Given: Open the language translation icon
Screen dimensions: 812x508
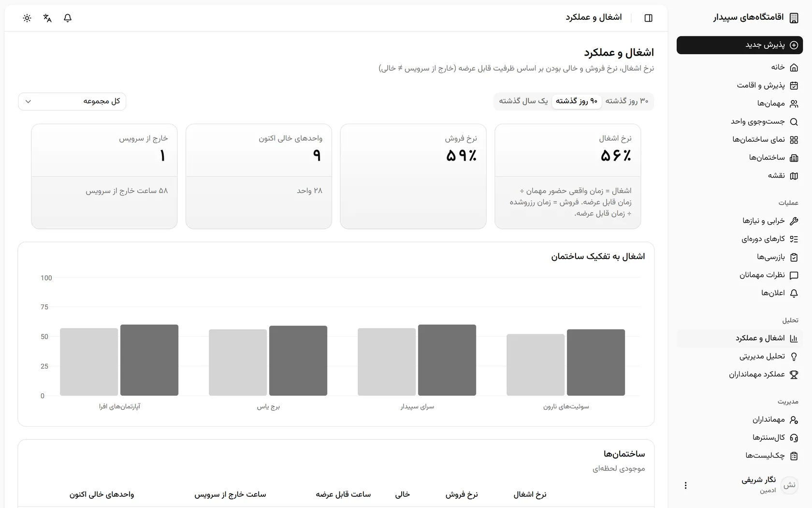Looking at the screenshot, I should click(x=47, y=18).
